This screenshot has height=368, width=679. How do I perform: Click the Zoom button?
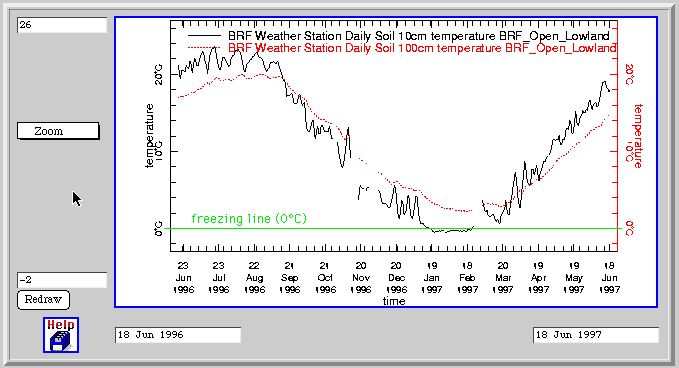pos(58,131)
